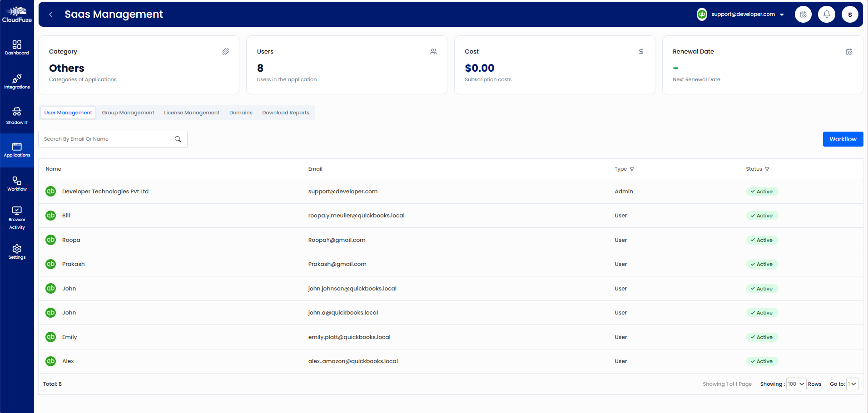This screenshot has width=868, height=413.
Task: Open the Shadow IT panel
Action: [17, 115]
